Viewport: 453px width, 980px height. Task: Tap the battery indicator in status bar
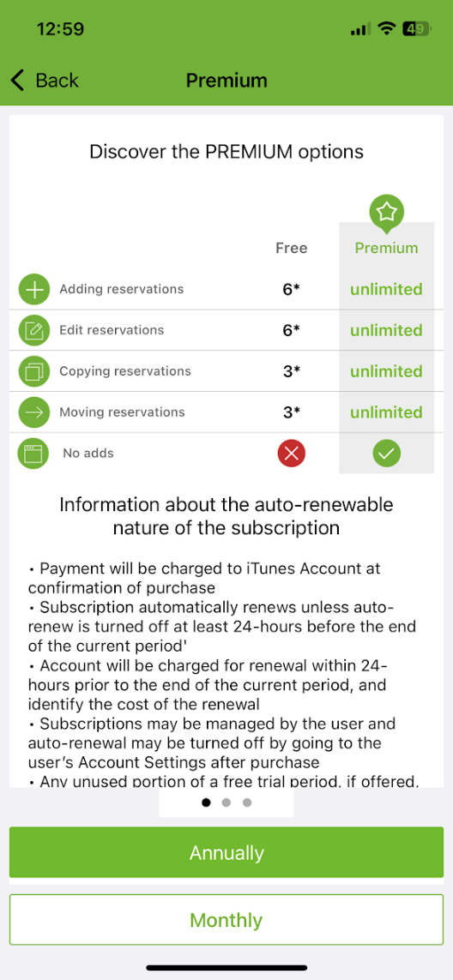pos(415,29)
